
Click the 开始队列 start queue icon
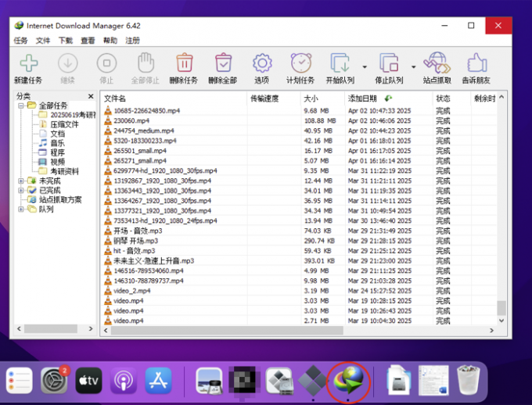click(340, 63)
